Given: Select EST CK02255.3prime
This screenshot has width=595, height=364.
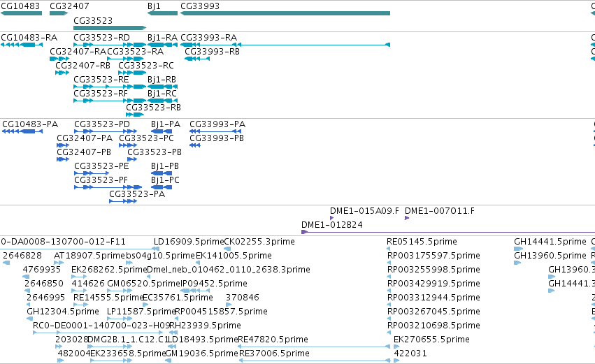Looking at the screenshot, I should click(259, 242).
